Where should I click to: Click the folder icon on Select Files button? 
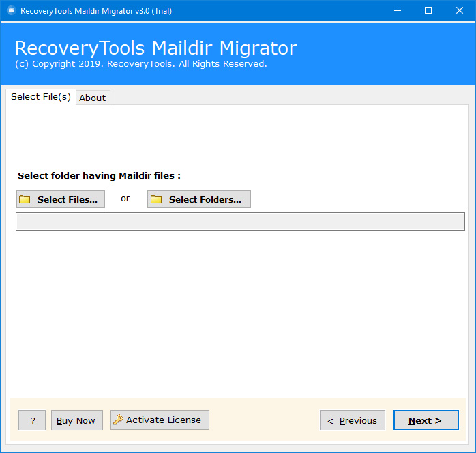25,199
